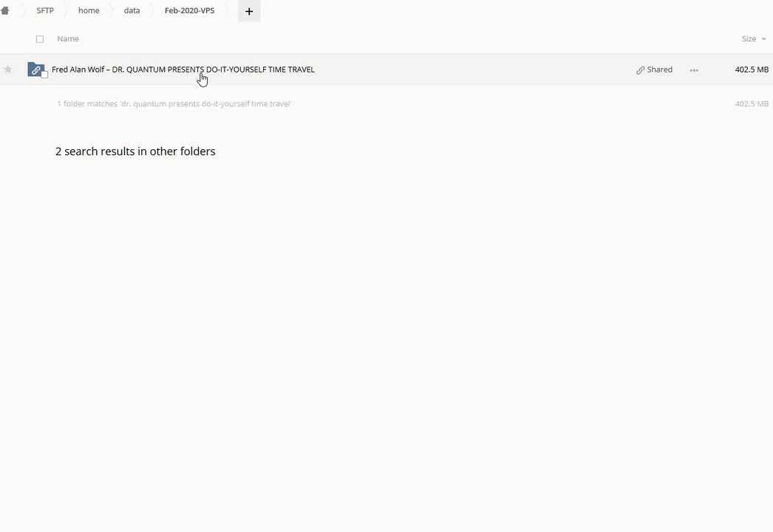Open the SFTP breadcrumb folder
Viewport: 773px width, 532px height.
click(45, 11)
